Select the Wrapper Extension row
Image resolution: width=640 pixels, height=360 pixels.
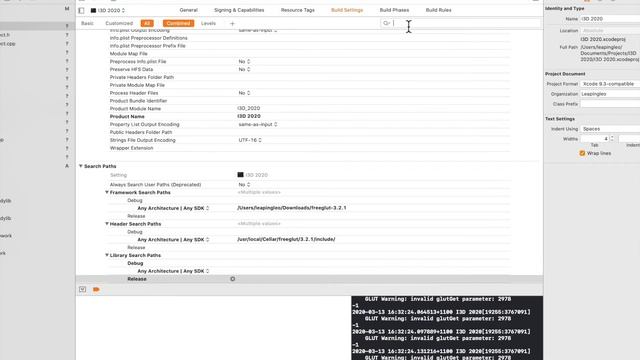click(293, 148)
